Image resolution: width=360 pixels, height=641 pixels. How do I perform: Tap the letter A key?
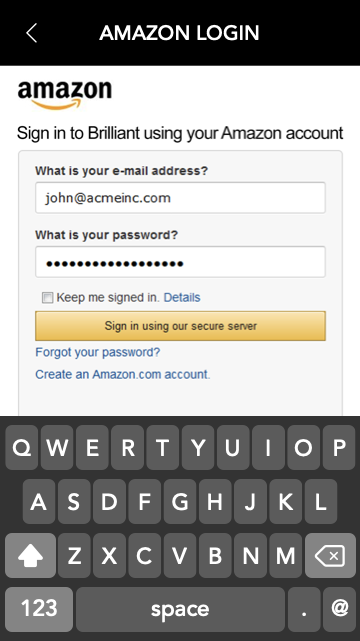pos(39,501)
